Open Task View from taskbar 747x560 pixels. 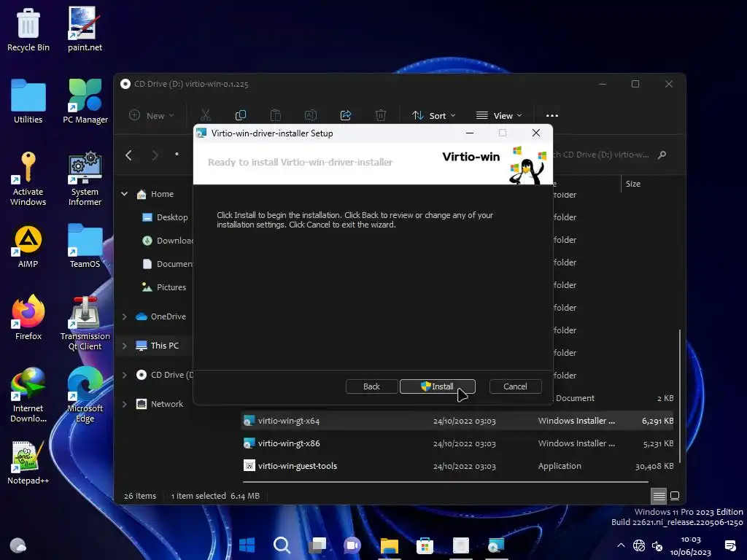[x=317, y=545]
